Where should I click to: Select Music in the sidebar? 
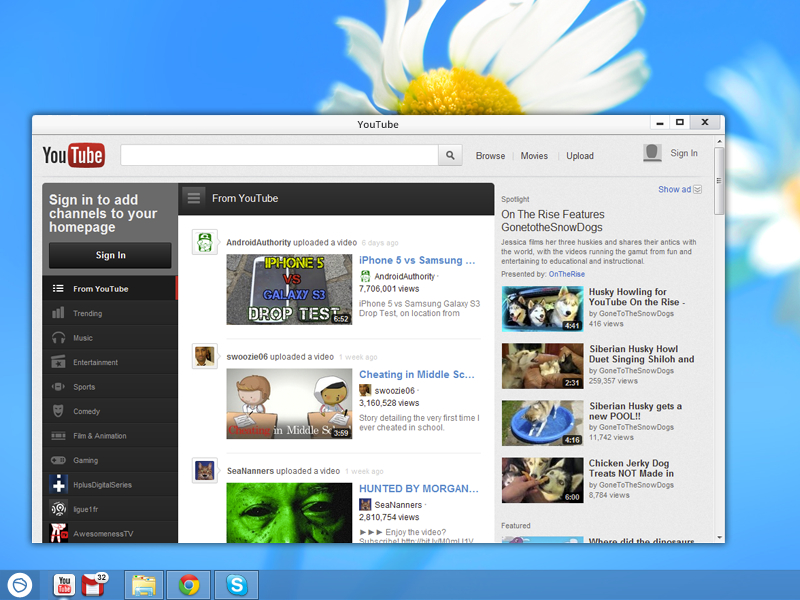110,338
